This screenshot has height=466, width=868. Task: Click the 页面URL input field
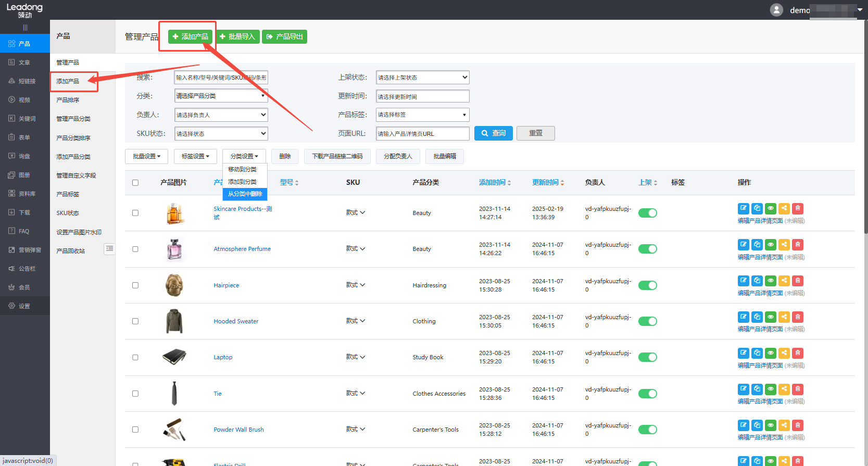point(422,134)
